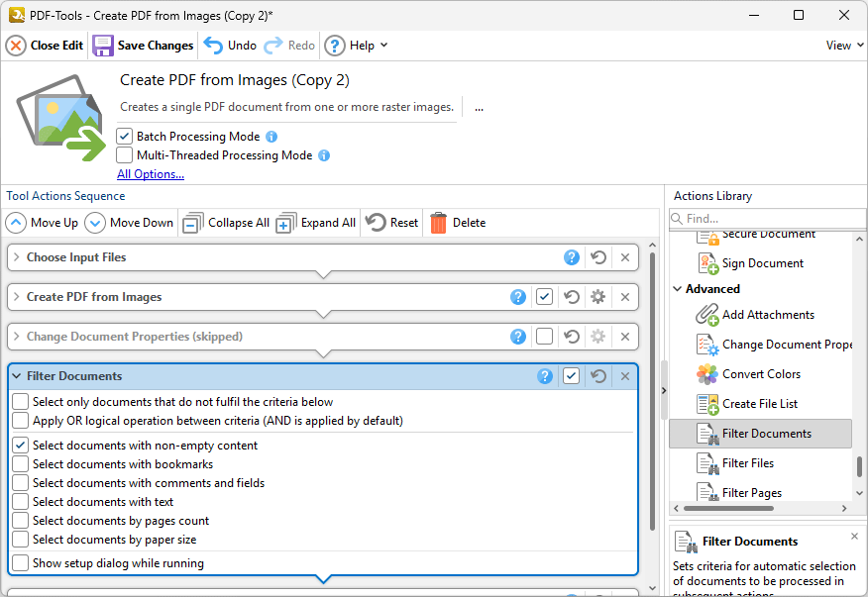This screenshot has height=597, width=868.
Task: Remove the Choose Input Files action
Action: click(625, 257)
